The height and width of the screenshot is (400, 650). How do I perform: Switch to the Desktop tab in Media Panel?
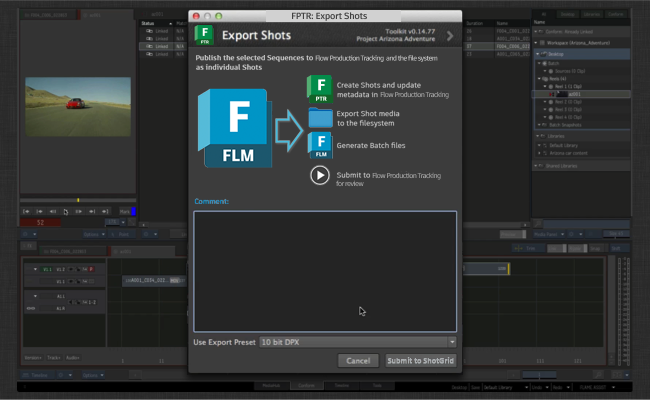click(x=568, y=14)
